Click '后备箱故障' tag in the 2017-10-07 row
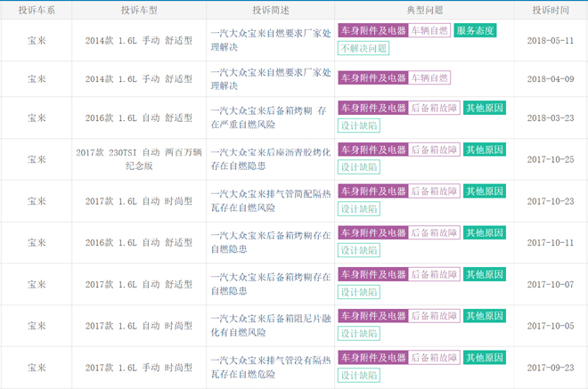Viewport: 588px width, 389px height. [x=434, y=274]
